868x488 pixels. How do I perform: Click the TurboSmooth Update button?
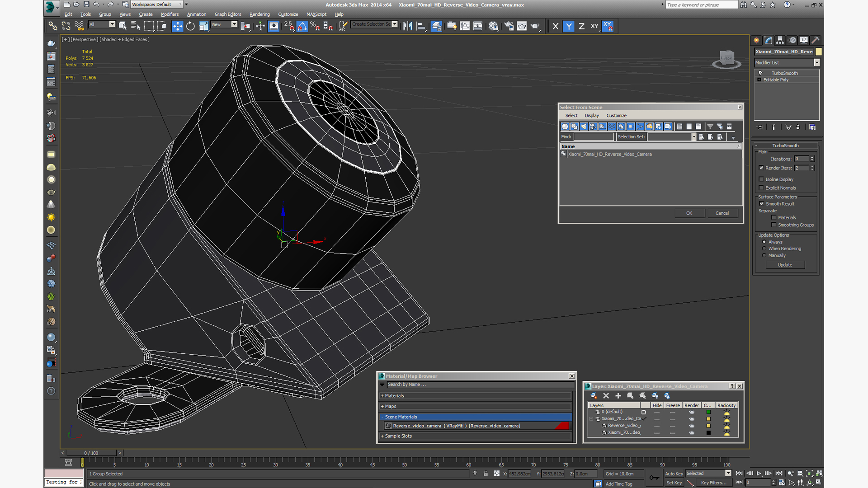[785, 265]
